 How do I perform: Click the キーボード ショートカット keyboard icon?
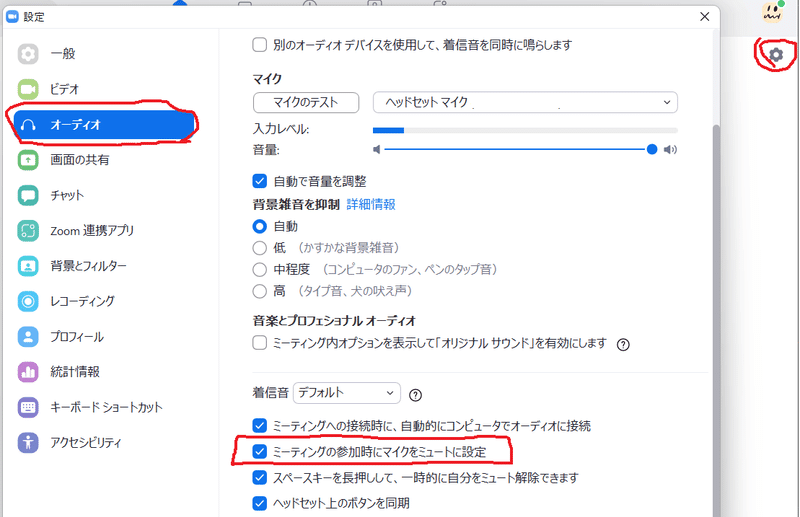tap(28, 407)
